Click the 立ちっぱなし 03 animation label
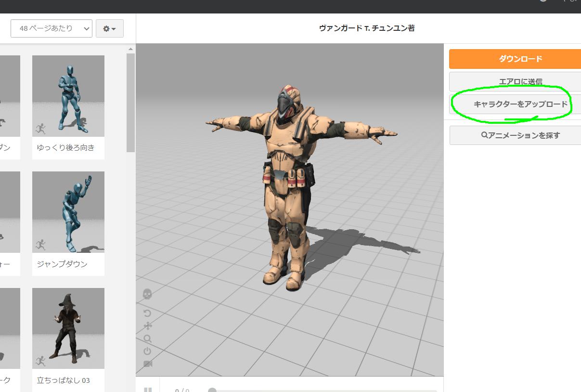Screen dimensions: 581x392 pos(64,380)
